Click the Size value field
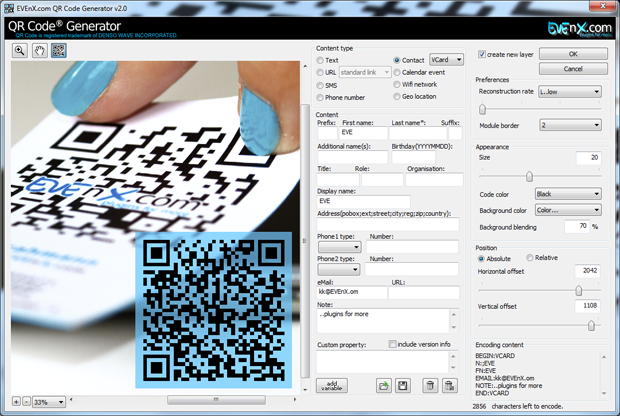 click(588, 158)
